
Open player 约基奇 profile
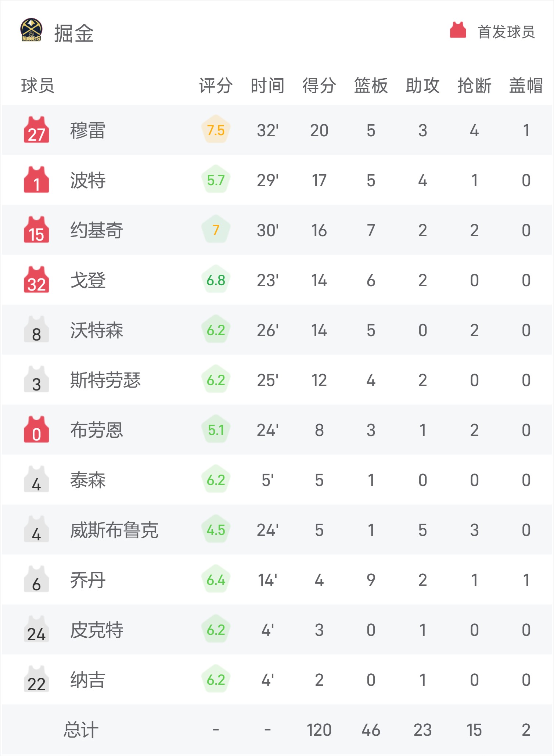coord(96,230)
